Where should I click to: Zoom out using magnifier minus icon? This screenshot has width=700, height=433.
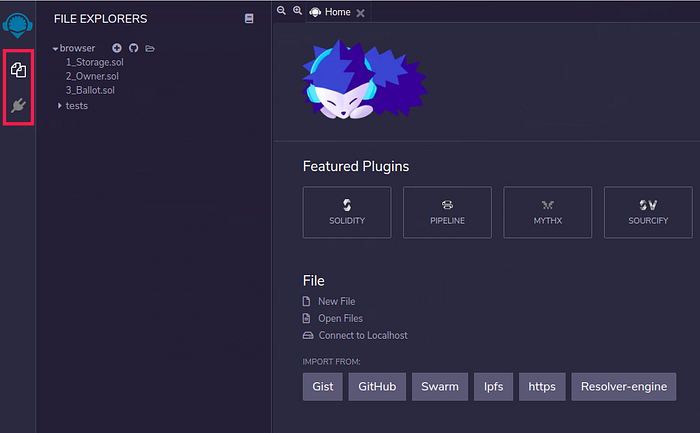(x=281, y=10)
